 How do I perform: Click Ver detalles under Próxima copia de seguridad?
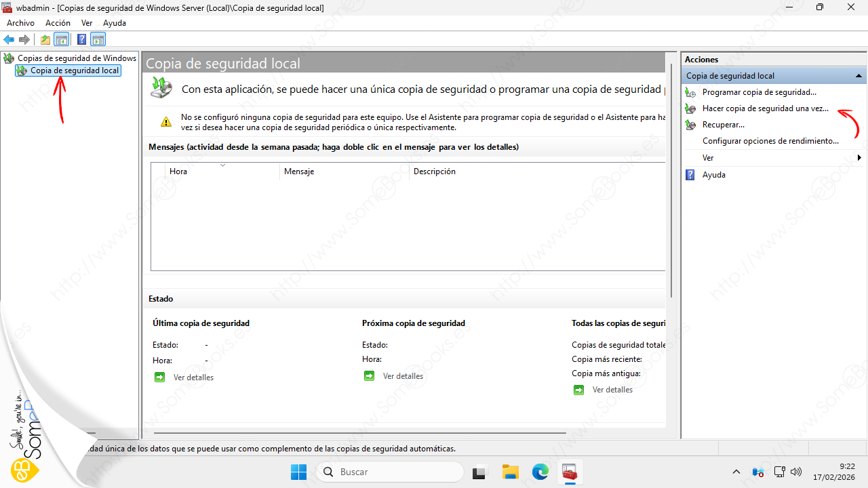403,376
